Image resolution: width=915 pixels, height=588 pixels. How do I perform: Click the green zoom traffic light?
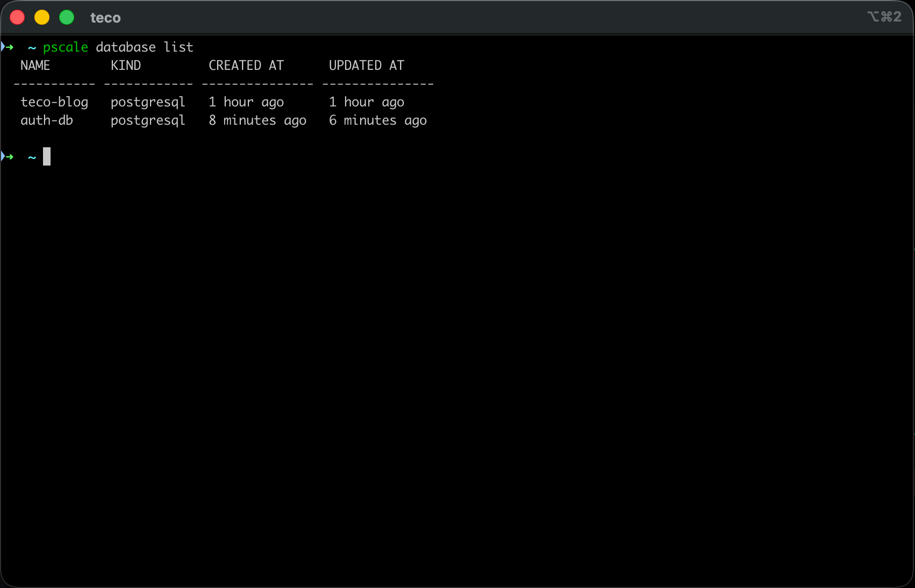click(x=67, y=17)
